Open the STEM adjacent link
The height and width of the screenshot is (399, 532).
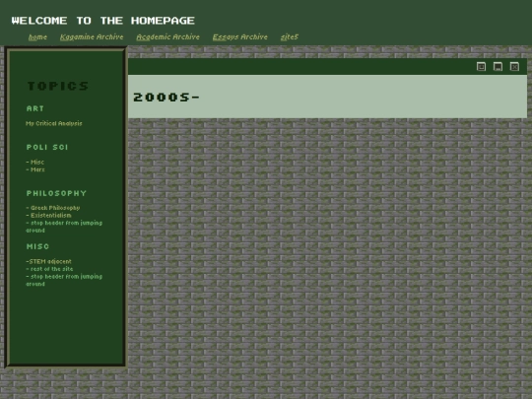click(x=49, y=261)
